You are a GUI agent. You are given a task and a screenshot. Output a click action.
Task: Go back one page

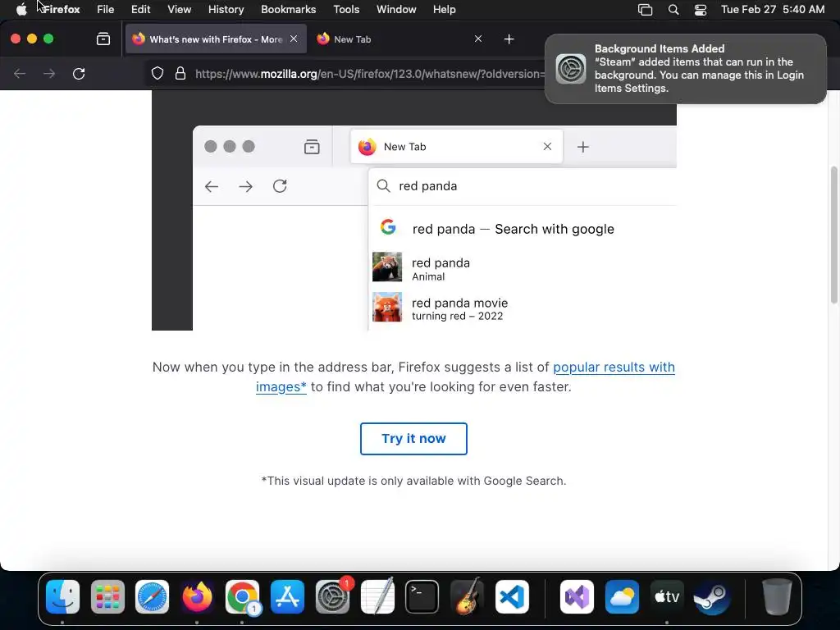coord(20,73)
